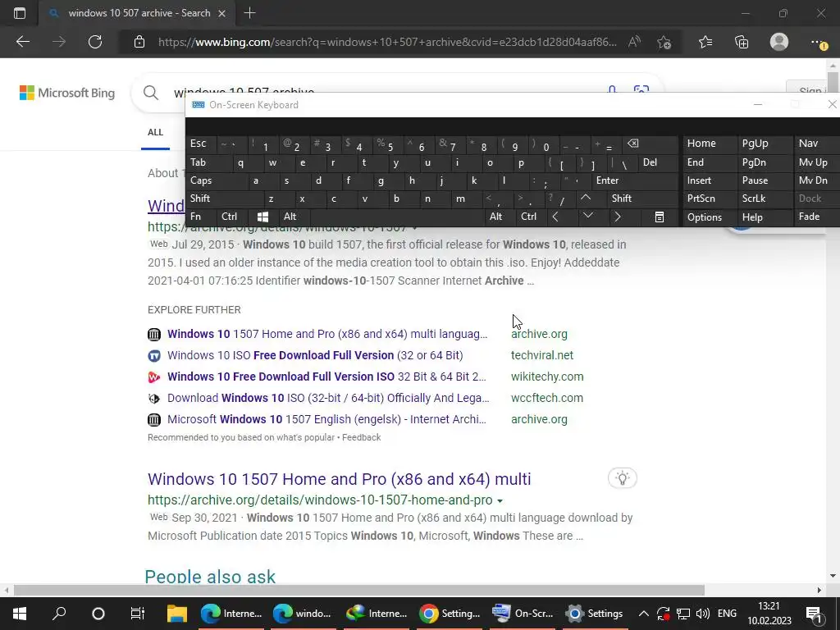The height and width of the screenshot is (630, 840).
Task: Click the Feedback link under Explore Further
Action: [x=361, y=437]
